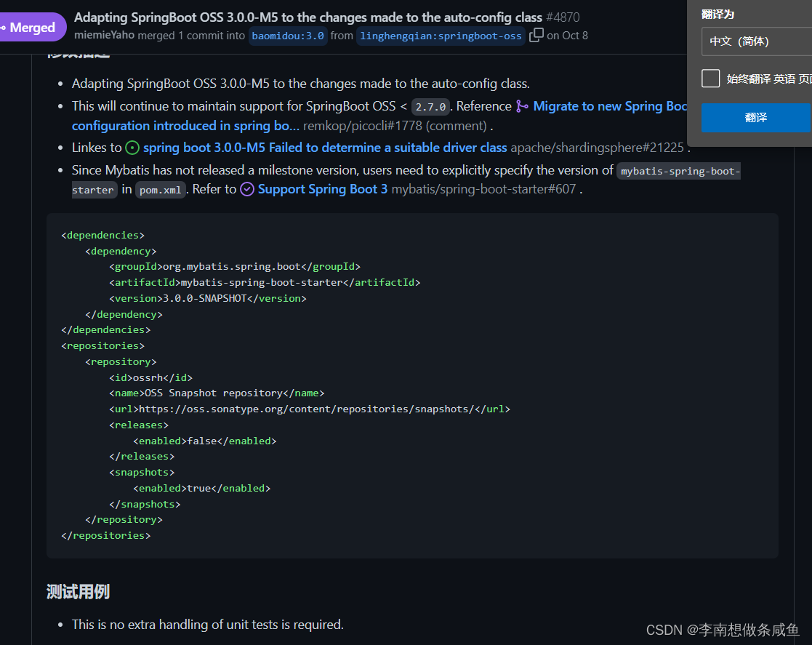Open the remkop/picocli#1778 (comment) reference

[395, 126]
